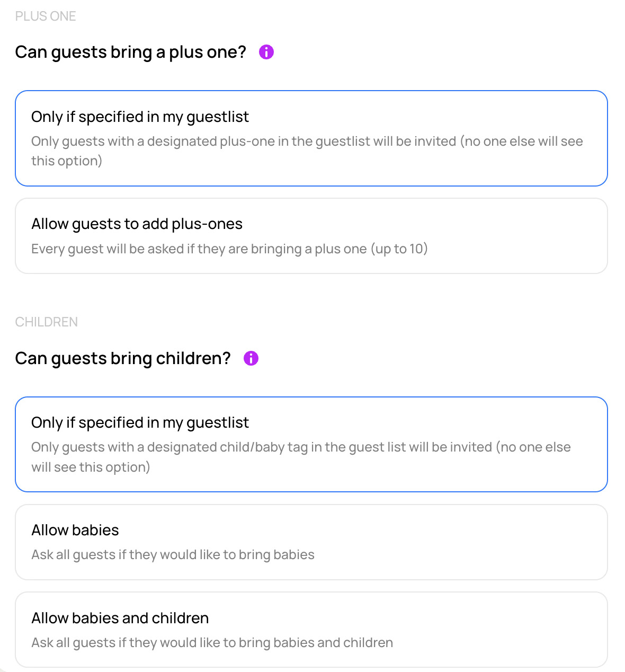The height and width of the screenshot is (672, 625).
Task: Click 'will see this option)' text in children card
Action: click(x=91, y=467)
